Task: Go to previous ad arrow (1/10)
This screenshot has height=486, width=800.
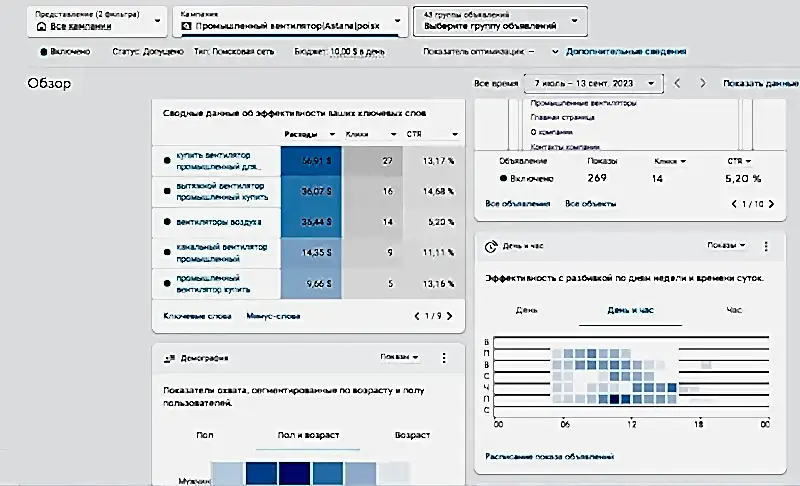Action: click(734, 204)
